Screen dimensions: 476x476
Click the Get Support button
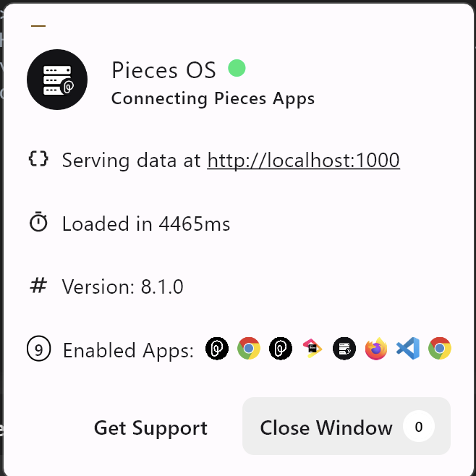(x=150, y=428)
